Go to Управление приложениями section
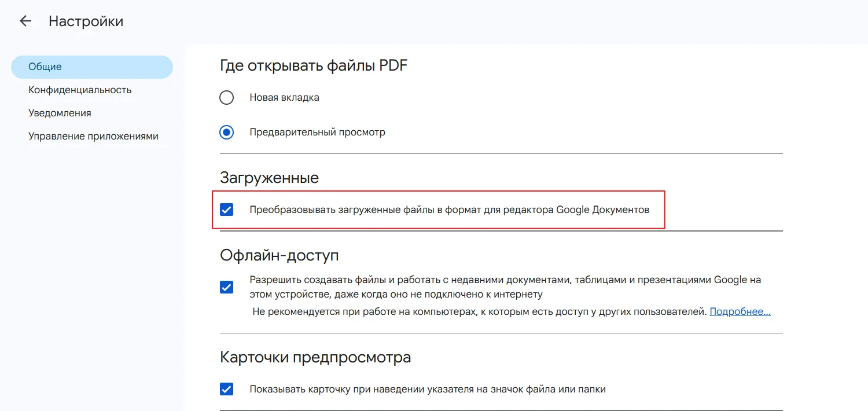 [x=93, y=137]
